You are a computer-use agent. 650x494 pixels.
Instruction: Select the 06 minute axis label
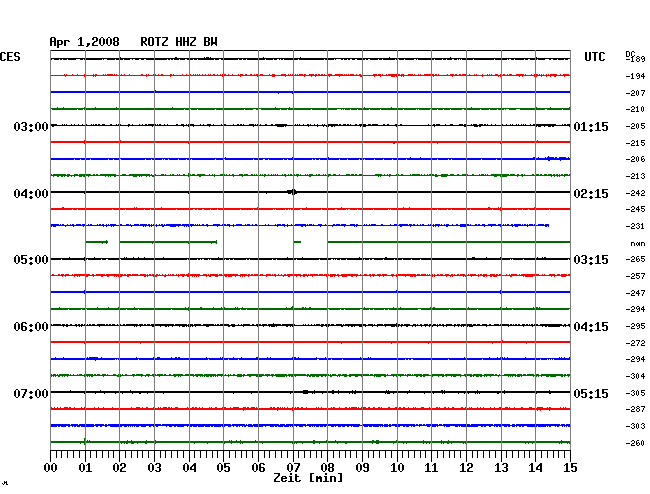click(x=258, y=468)
